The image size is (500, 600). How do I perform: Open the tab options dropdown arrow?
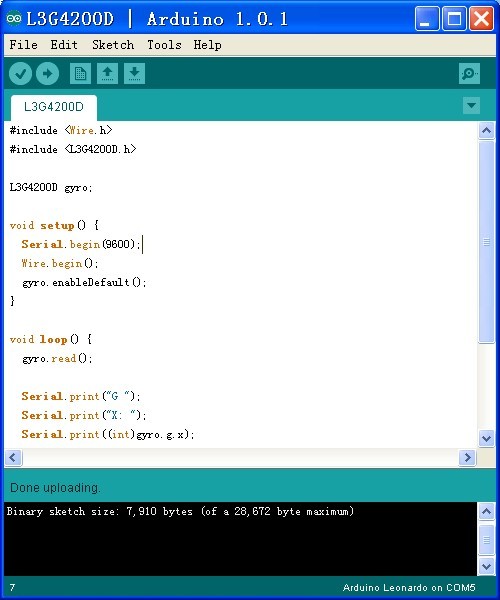coord(471,105)
